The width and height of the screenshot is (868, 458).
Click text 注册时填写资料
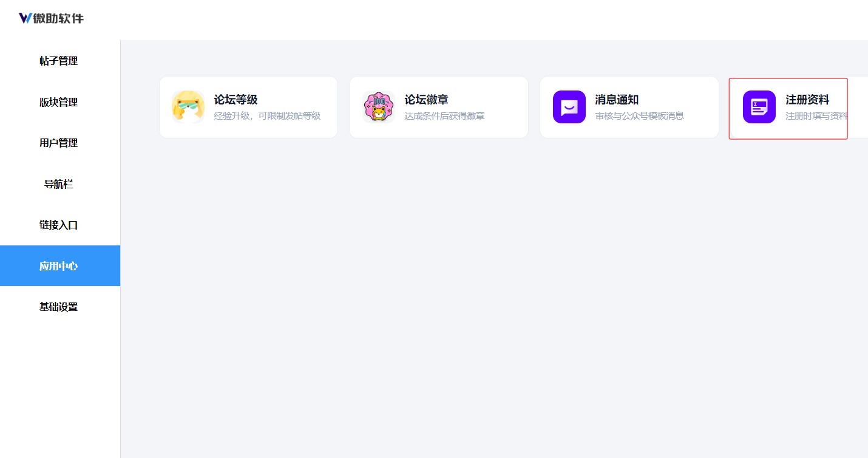pos(816,116)
